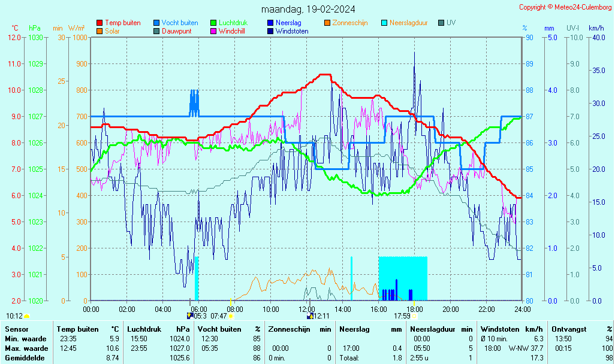Click the Copyright Meteo24-Culemborg link

(x=565, y=7)
